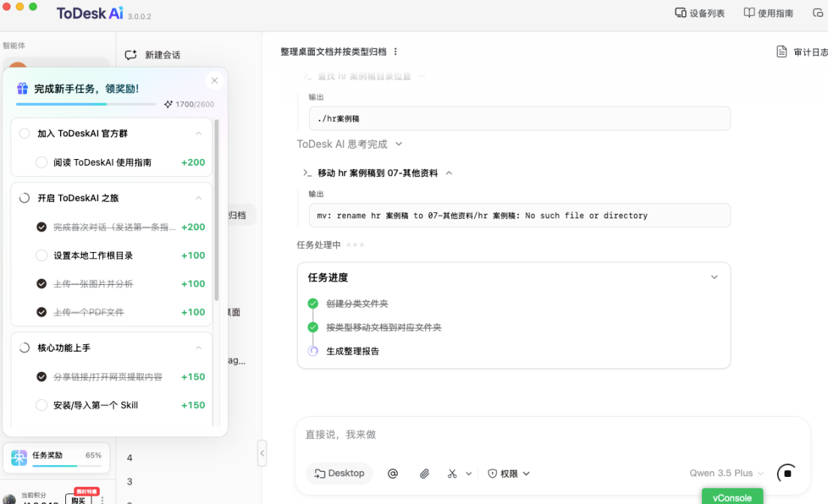Image resolution: width=828 pixels, height=504 pixels.
Task: Toggle the share link web extraction task check
Action: point(41,376)
